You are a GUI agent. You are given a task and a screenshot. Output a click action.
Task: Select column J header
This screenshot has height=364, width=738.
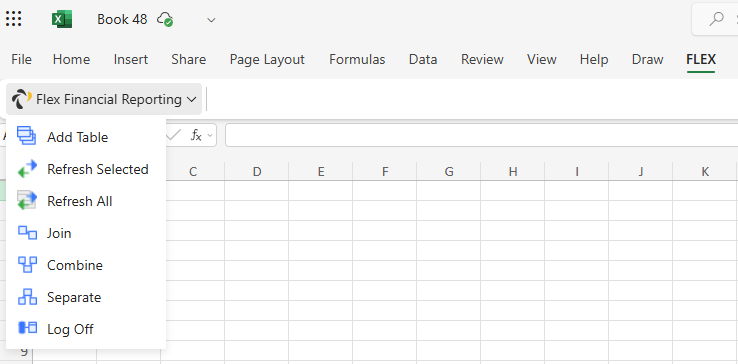click(x=641, y=171)
